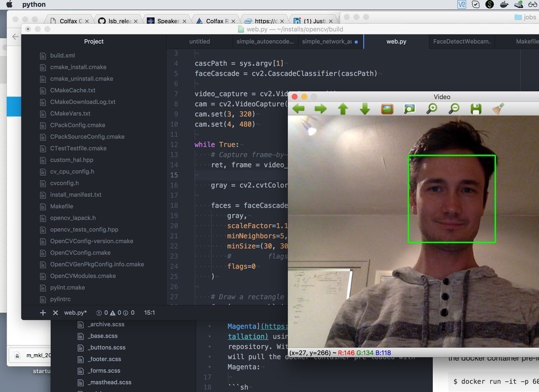Viewport: 539px width, 392px height.
Task: Open the python menu in the macOS menu bar
Action: click(x=34, y=4)
